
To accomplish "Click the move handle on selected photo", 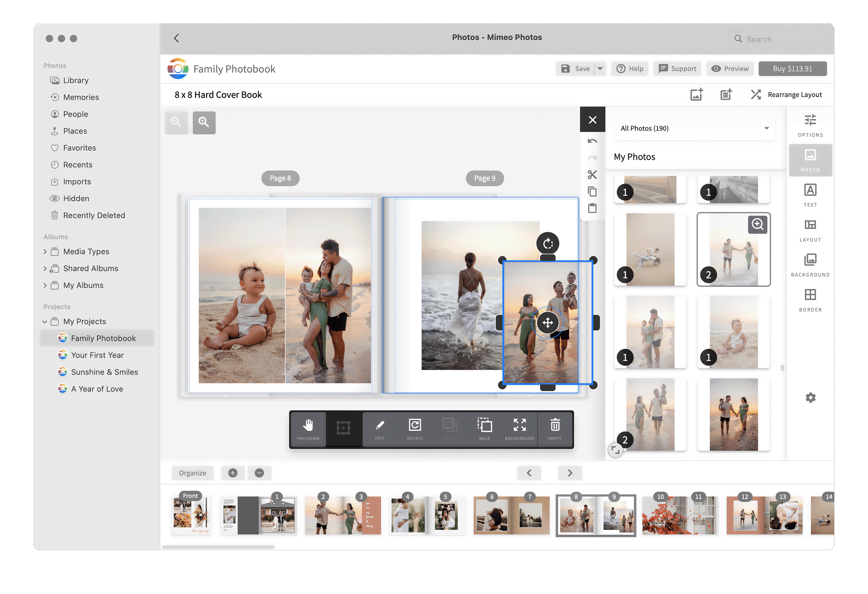I will (x=548, y=322).
